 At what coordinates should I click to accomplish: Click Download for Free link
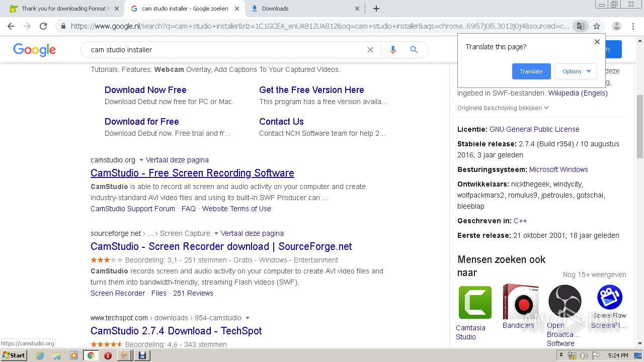tap(142, 122)
